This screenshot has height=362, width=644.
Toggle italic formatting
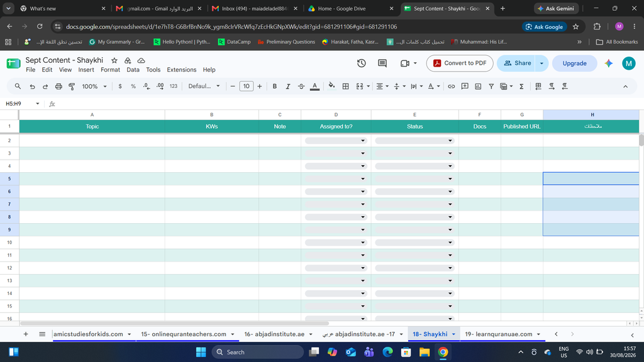pos(287,86)
